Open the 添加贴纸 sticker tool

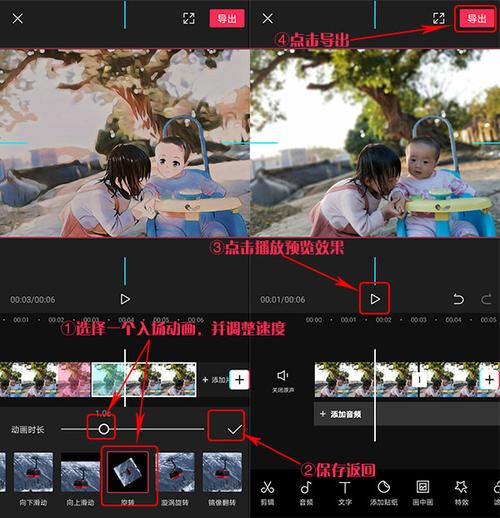click(384, 493)
